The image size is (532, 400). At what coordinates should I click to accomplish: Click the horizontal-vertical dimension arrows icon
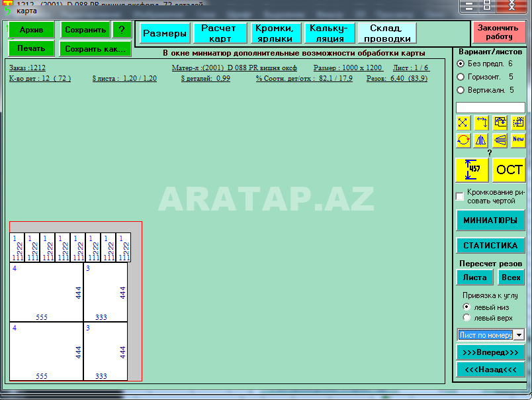point(481,123)
